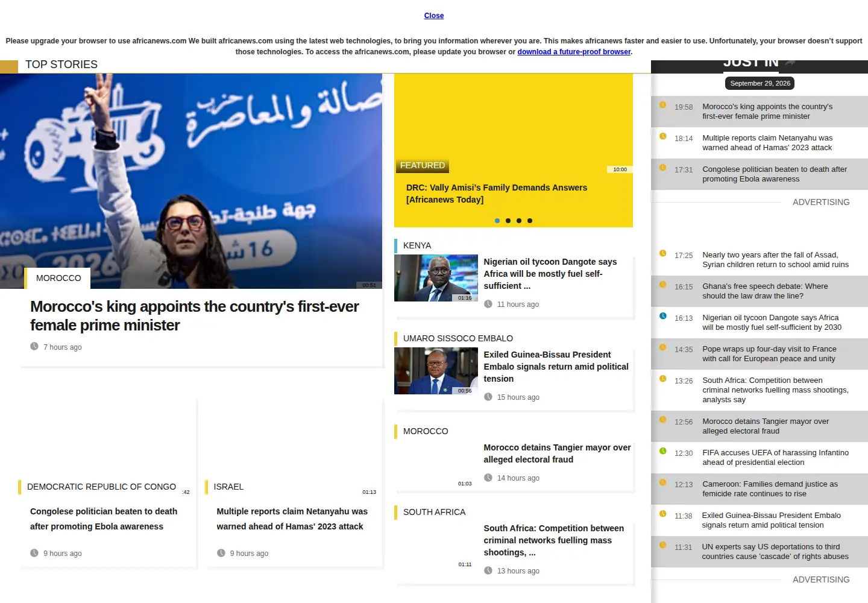Open the main Morocco story photo
This screenshot has height=603, width=868.
pos(191,181)
